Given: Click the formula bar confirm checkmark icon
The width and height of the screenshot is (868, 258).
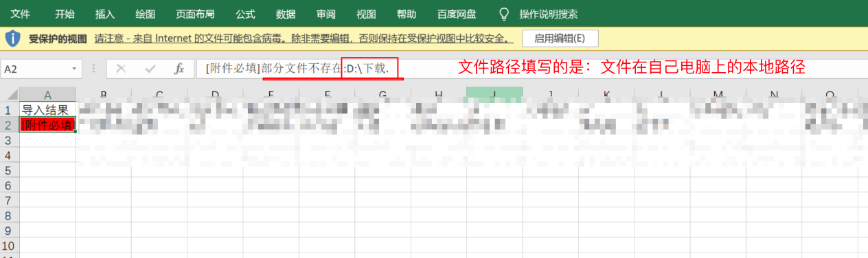Looking at the screenshot, I should pyautogui.click(x=150, y=69).
